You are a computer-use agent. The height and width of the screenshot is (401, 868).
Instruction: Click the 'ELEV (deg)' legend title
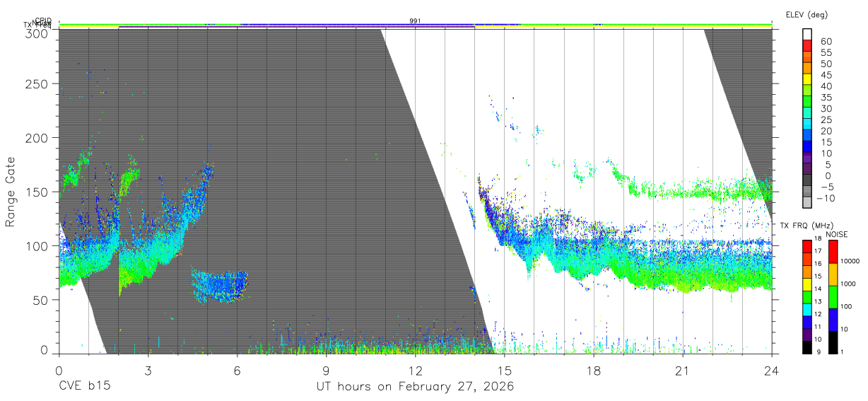point(807,15)
